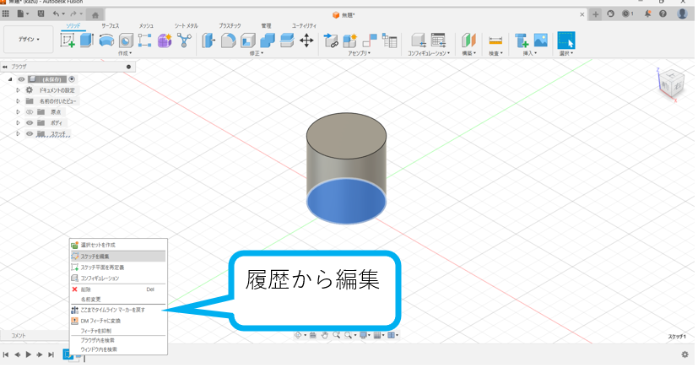This screenshot has width=698, height=365.
Task: Hide the ボディ folder via eye icon
Action: [x=29, y=123]
